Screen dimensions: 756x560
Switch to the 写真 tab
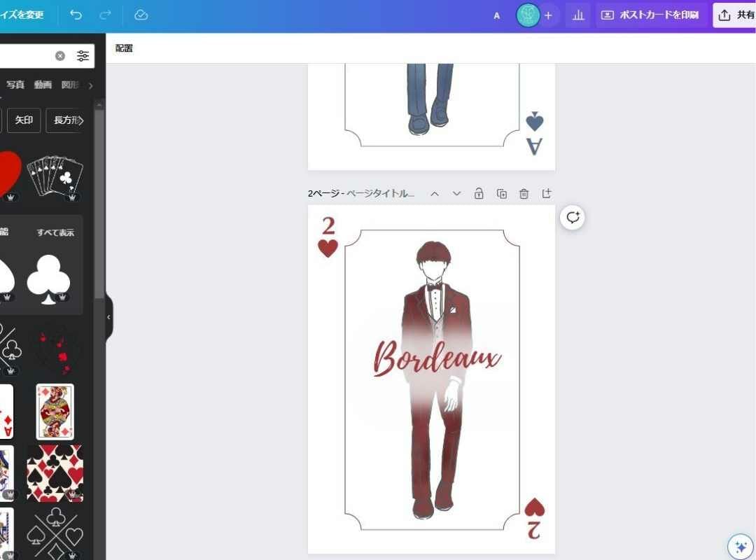pos(15,85)
